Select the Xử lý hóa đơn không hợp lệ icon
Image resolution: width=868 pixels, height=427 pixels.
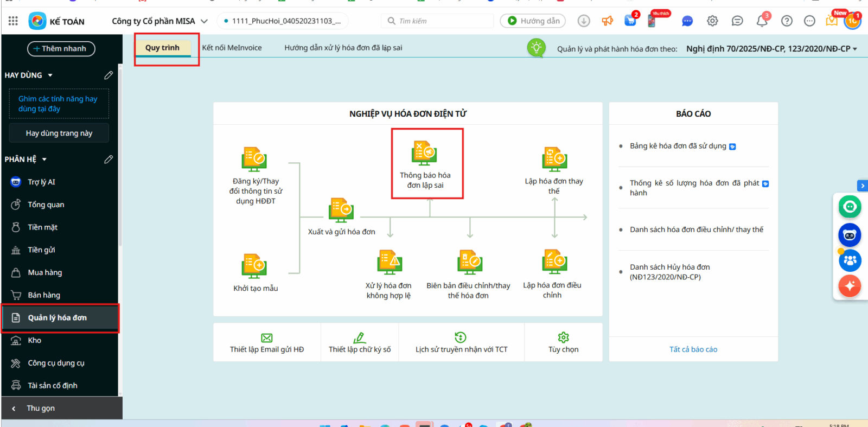389,263
